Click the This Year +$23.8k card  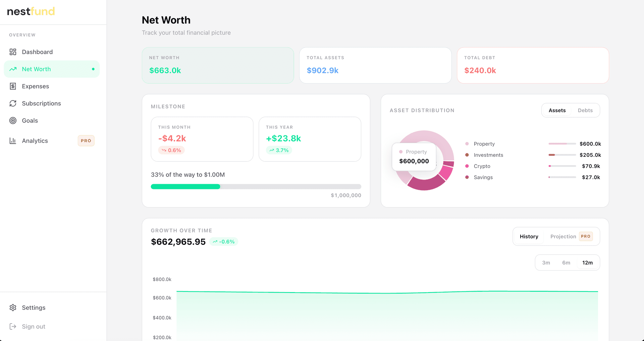click(x=310, y=139)
